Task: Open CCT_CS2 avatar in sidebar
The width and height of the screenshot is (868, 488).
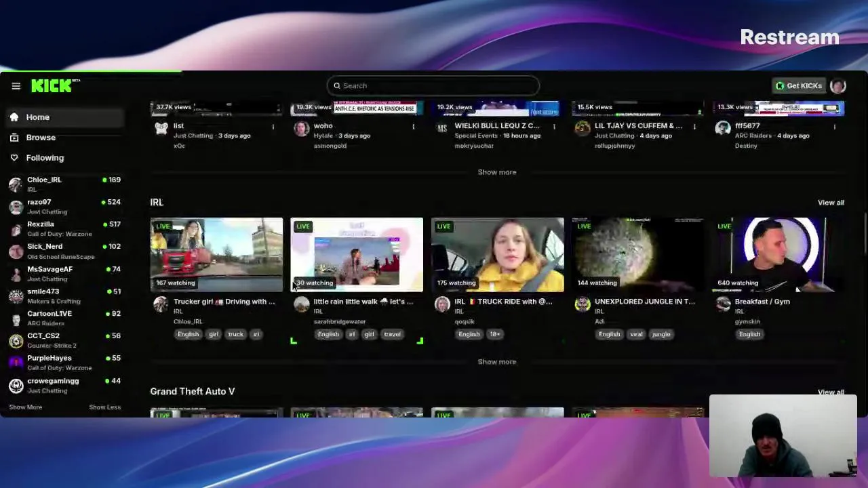Action: [16, 341]
